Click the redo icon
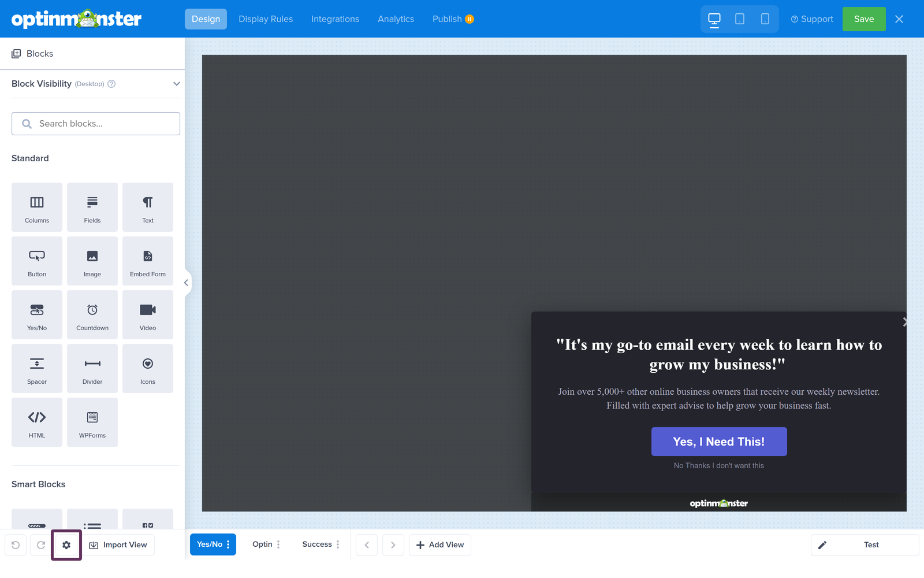 [x=41, y=545]
